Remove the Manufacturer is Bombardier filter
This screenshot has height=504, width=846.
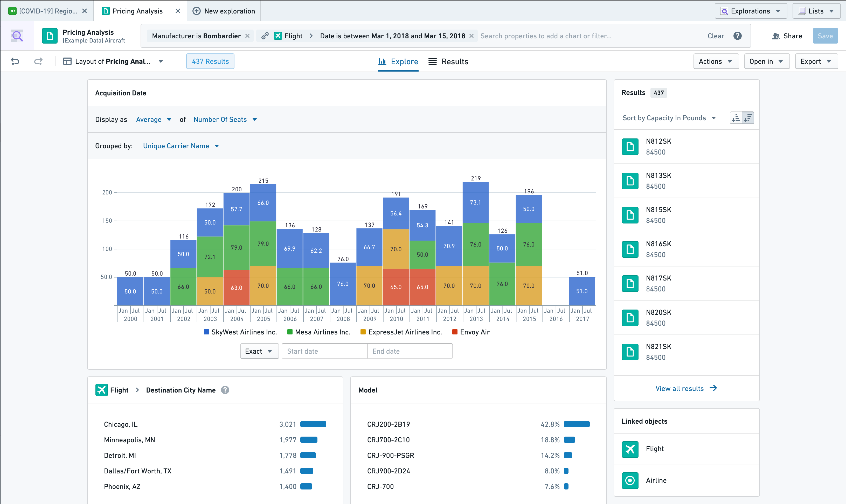pyautogui.click(x=247, y=36)
